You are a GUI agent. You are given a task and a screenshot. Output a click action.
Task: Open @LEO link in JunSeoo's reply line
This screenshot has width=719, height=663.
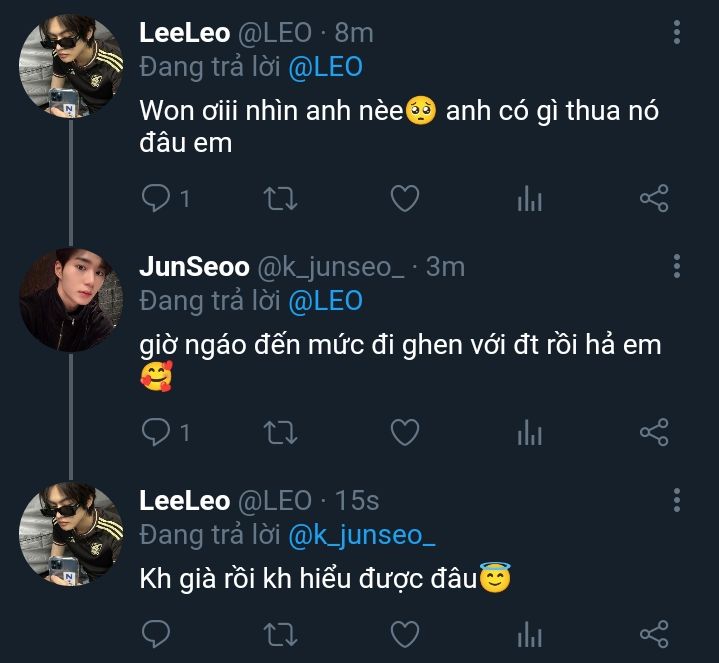point(325,301)
